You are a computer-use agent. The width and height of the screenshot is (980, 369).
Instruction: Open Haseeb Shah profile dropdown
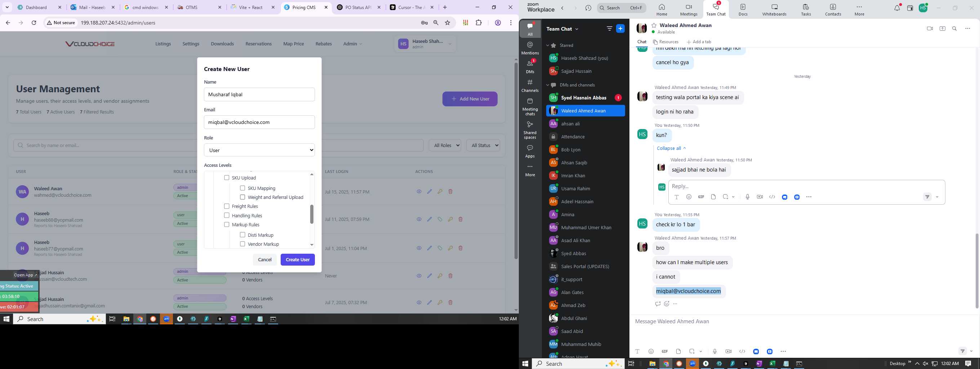click(x=425, y=44)
